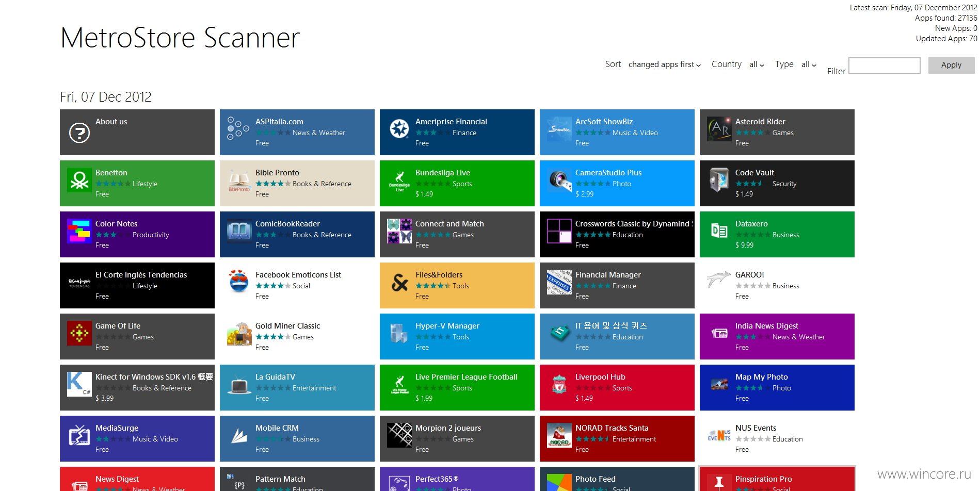
Task: Click the 'Apps found: 27136' text
Action: pyautogui.click(x=946, y=18)
